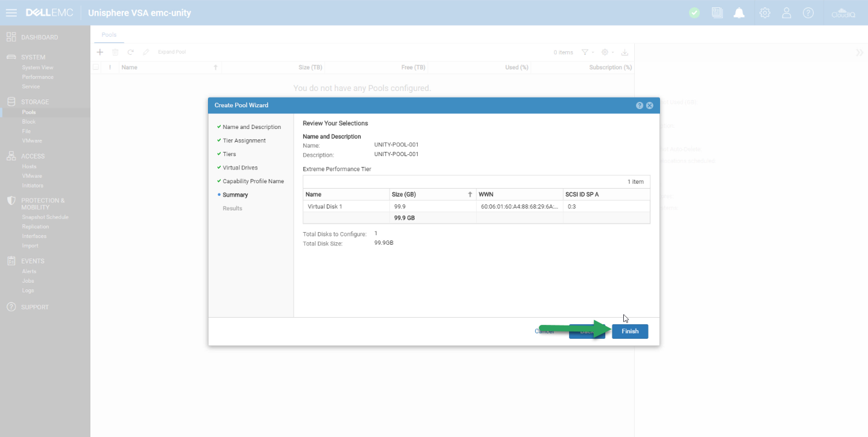Open the filter dropdown in Pools toolbar

(588, 52)
